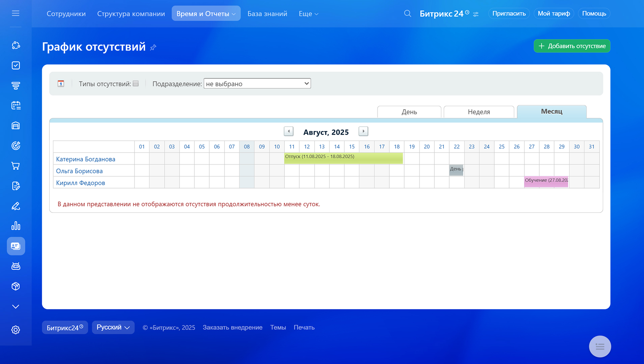Open the robot automation icon in sidebar

[x=16, y=266]
